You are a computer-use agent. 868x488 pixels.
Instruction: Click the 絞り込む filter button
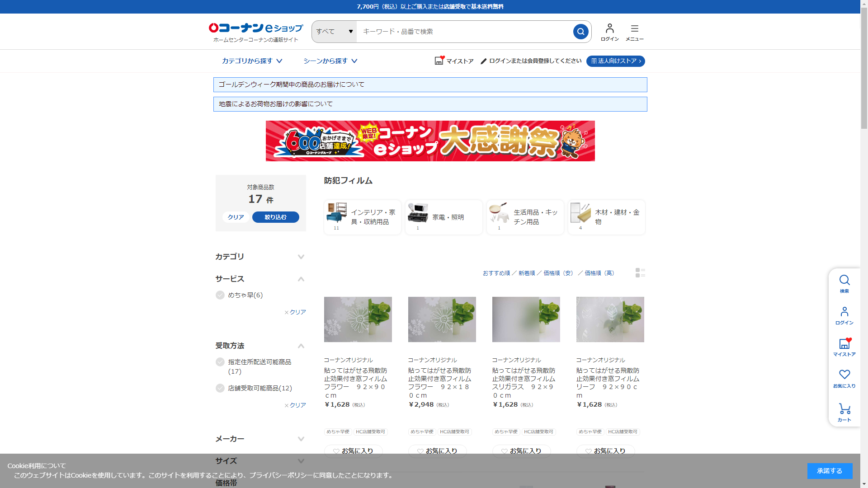pos(275,217)
